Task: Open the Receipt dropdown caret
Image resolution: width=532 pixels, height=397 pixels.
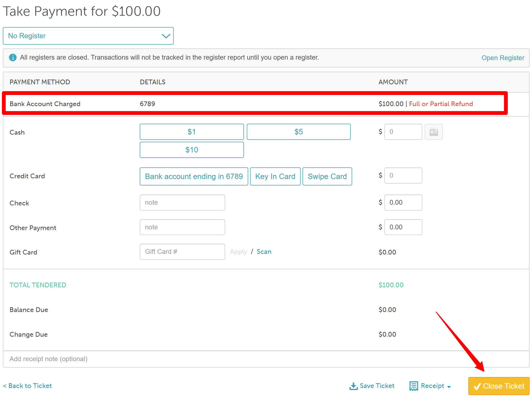Action: (x=449, y=387)
